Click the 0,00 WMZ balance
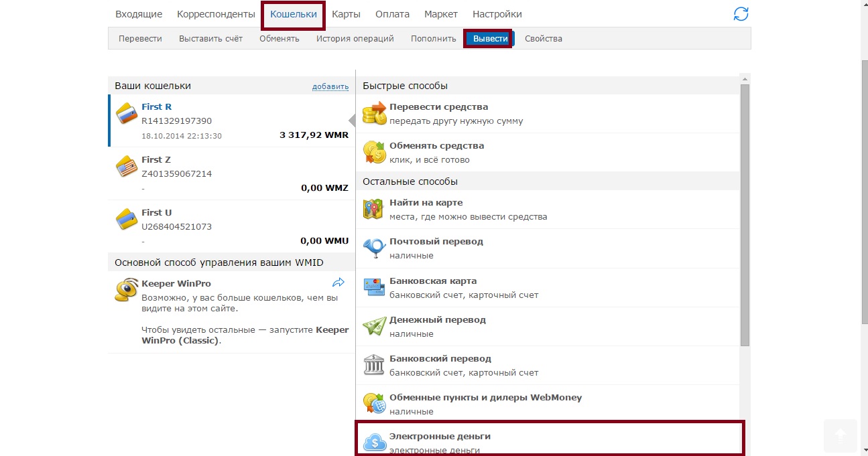This screenshot has height=456, width=868. 325,188
